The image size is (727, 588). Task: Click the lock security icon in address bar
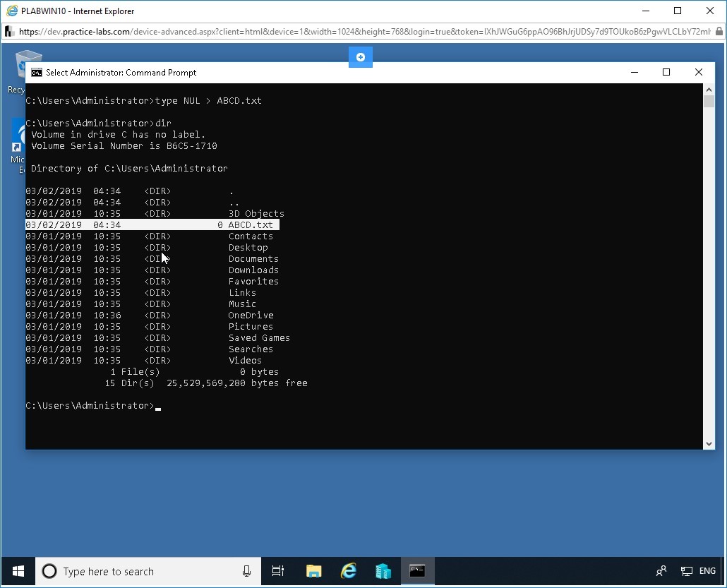coord(719,32)
